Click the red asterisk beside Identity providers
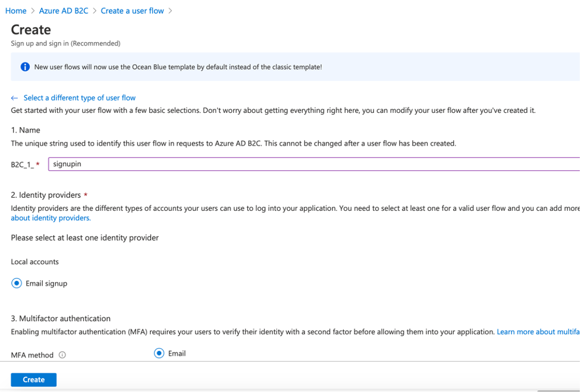The width and height of the screenshot is (581, 392). pyautogui.click(x=86, y=195)
